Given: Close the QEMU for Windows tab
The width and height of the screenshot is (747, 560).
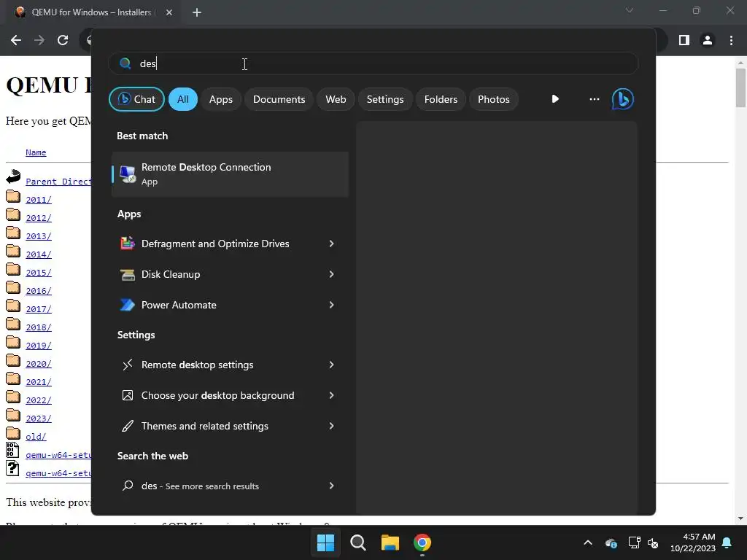Looking at the screenshot, I should click(x=169, y=12).
